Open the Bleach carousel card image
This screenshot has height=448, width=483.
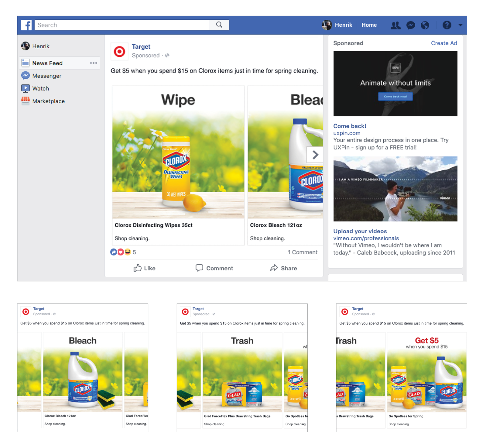click(x=285, y=152)
